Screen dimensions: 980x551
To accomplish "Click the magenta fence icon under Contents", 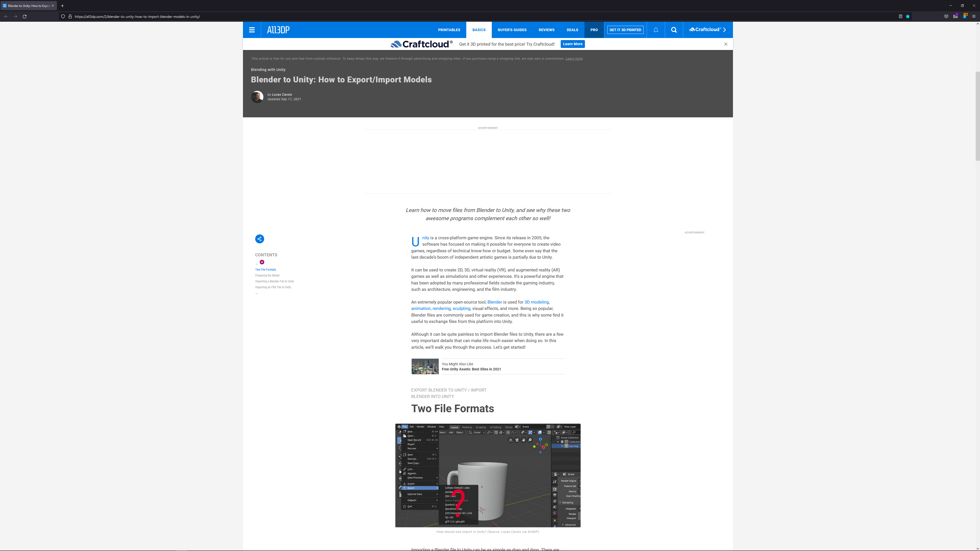I will [262, 262].
